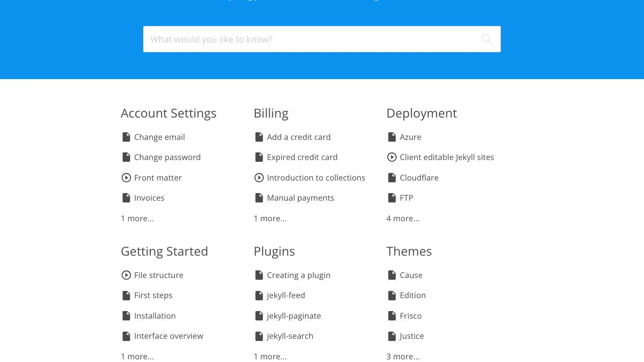
Task: Focus the 'What would you like to know?' search field
Action: click(322, 39)
